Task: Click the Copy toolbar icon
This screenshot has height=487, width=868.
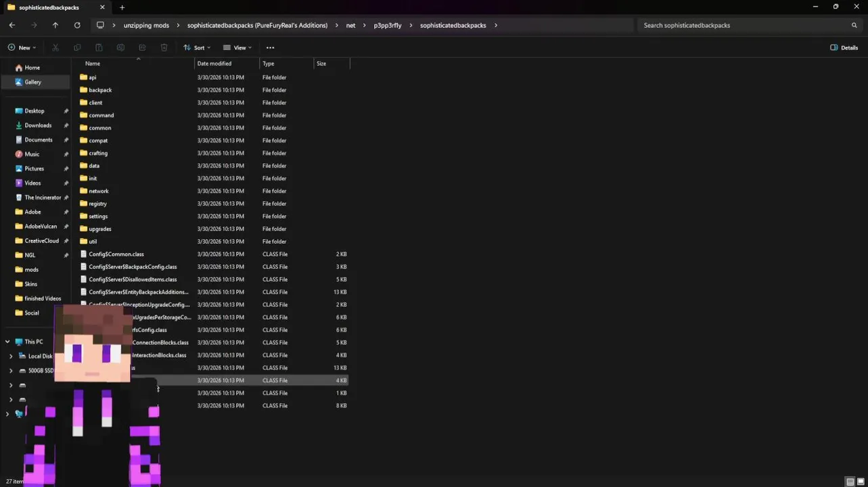Action: [x=77, y=47]
